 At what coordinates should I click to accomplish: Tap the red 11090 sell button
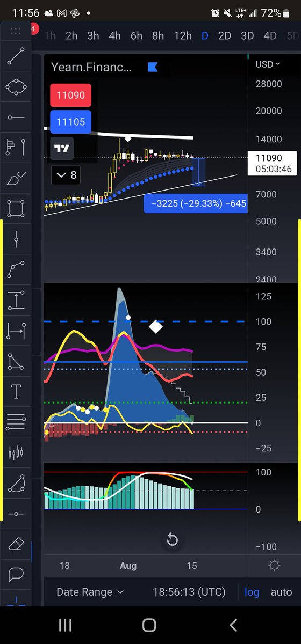[71, 96]
